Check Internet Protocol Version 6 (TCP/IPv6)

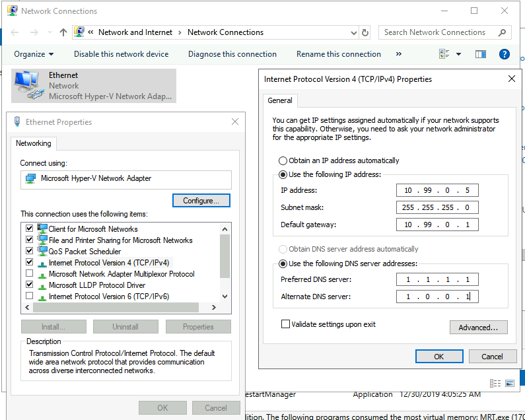(29, 297)
